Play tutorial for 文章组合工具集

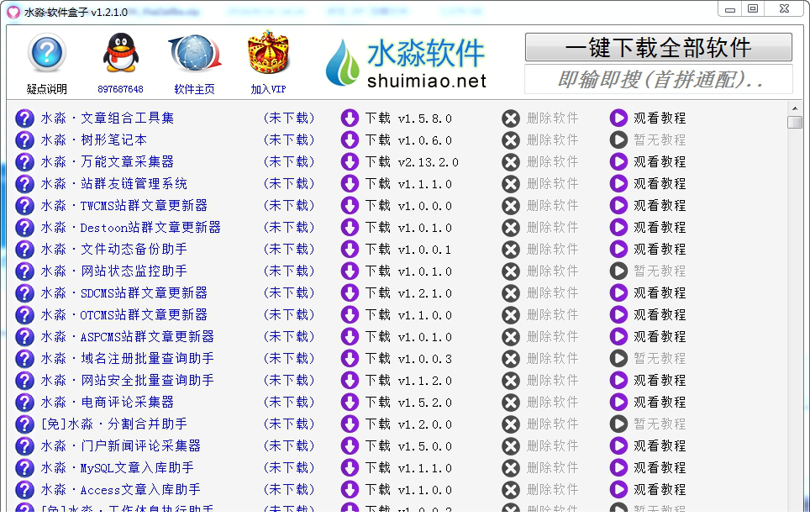618,119
